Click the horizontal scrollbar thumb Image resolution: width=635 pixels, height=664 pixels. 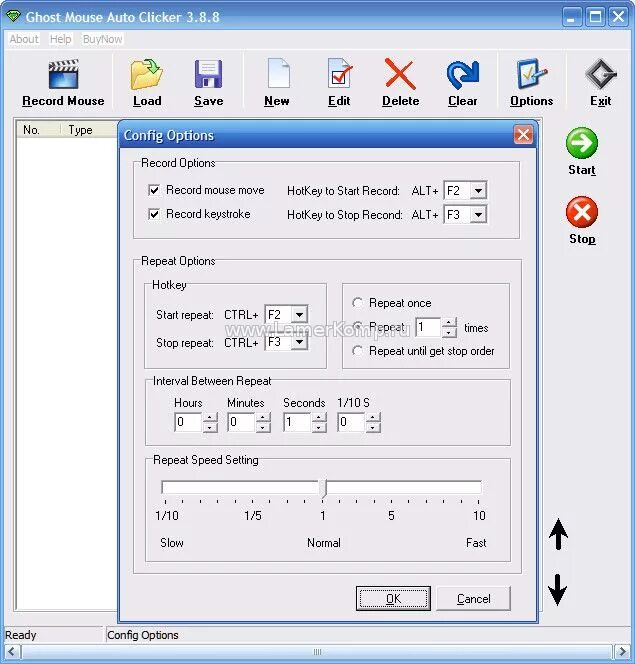pyautogui.click(x=317, y=651)
